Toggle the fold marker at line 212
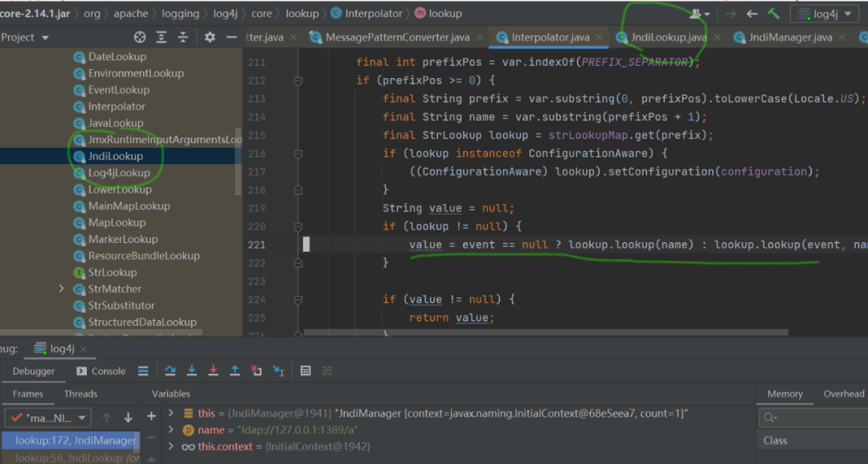Image resolution: width=868 pixels, height=464 pixels. (298, 80)
